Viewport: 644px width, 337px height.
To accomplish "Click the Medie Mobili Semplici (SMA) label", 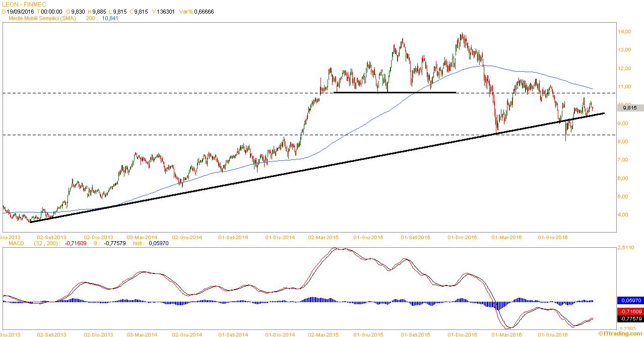I will 42,18.
